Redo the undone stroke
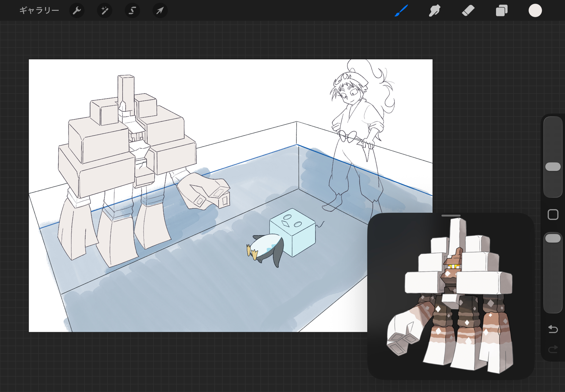565x392 pixels. (x=553, y=349)
